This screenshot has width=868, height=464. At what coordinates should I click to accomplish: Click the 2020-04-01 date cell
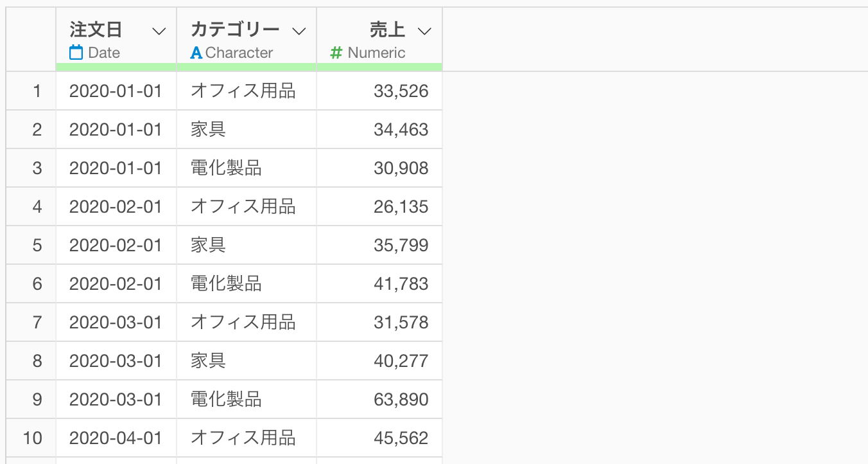(116, 438)
